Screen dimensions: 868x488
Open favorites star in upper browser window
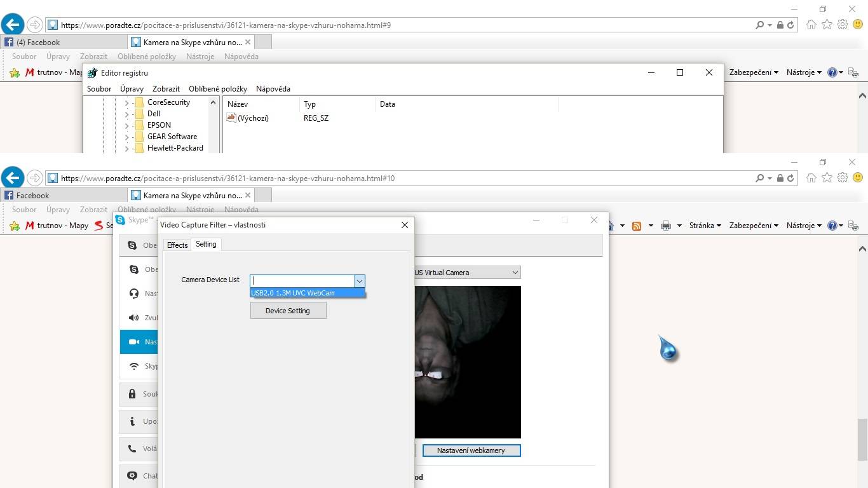point(827,25)
